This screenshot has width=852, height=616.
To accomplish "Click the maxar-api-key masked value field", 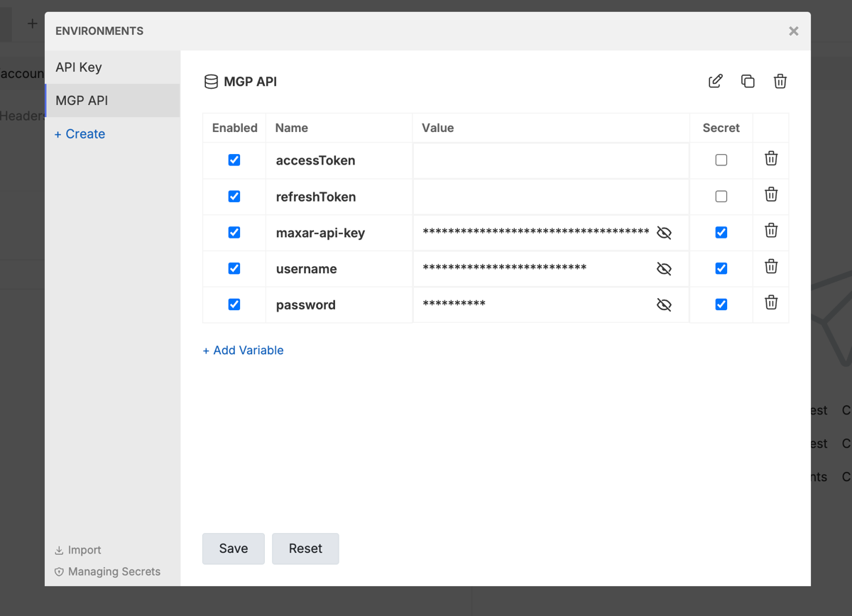I will (536, 233).
